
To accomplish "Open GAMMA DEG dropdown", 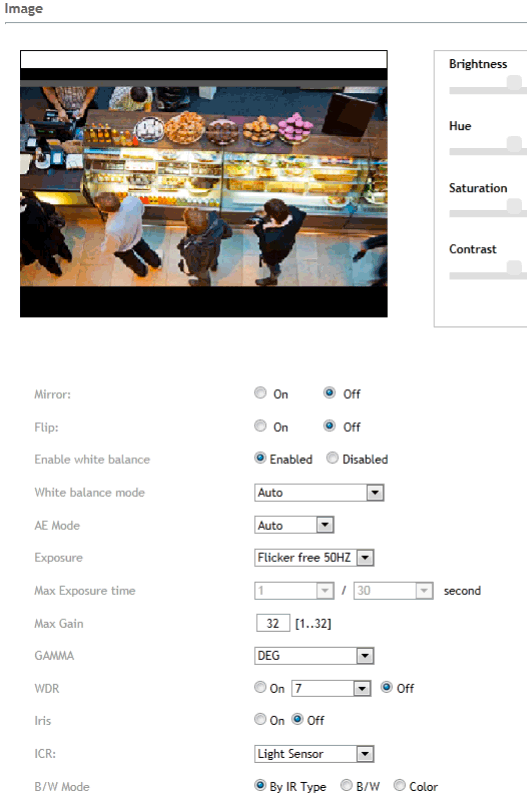I will (314, 656).
